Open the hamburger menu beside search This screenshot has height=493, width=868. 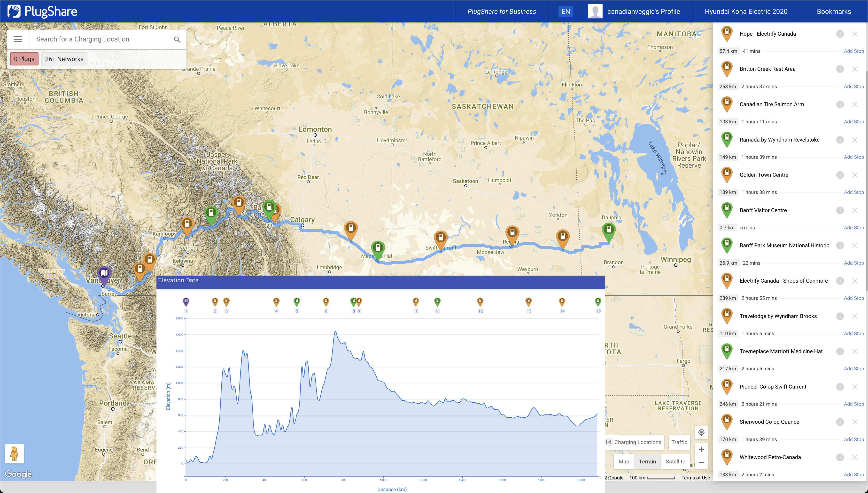[18, 39]
